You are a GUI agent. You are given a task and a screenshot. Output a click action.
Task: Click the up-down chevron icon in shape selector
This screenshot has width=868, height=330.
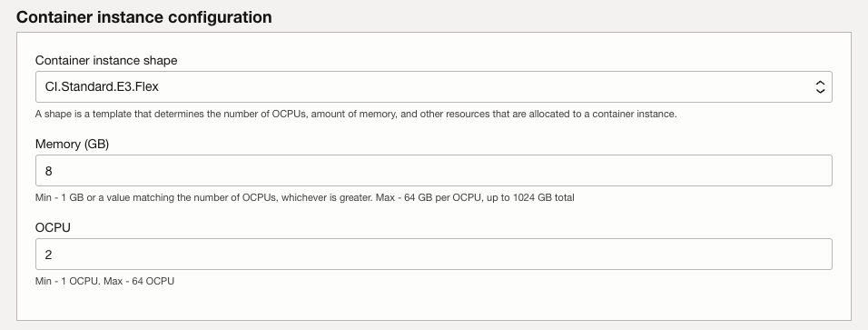pyautogui.click(x=820, y=87)
